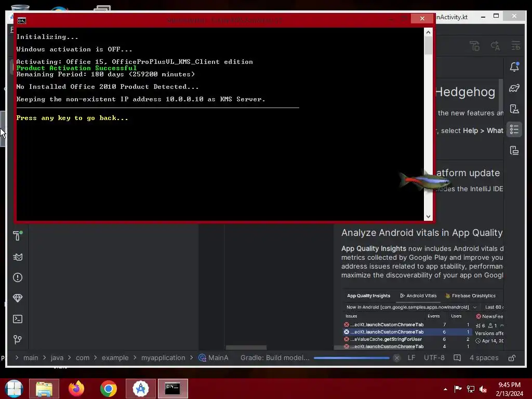Open Action Center flag in system tray
The height and width of the screenshot is (399, 532).
pos(458,389)
